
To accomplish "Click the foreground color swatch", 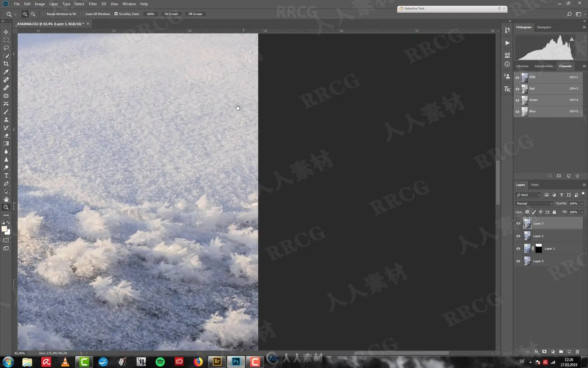I will click(x=4, y=229).
